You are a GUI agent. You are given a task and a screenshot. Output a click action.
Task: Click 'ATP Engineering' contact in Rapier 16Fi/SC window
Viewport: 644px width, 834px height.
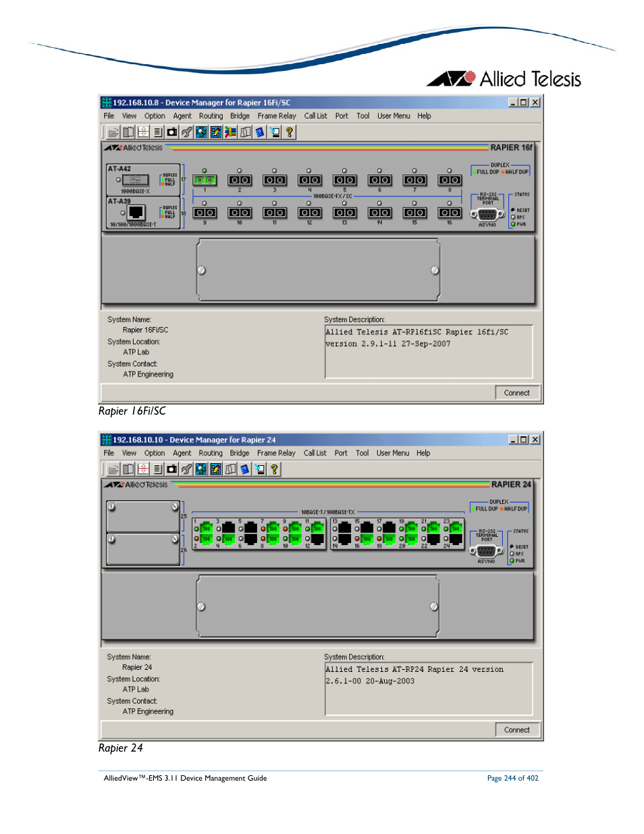(148, 374)
